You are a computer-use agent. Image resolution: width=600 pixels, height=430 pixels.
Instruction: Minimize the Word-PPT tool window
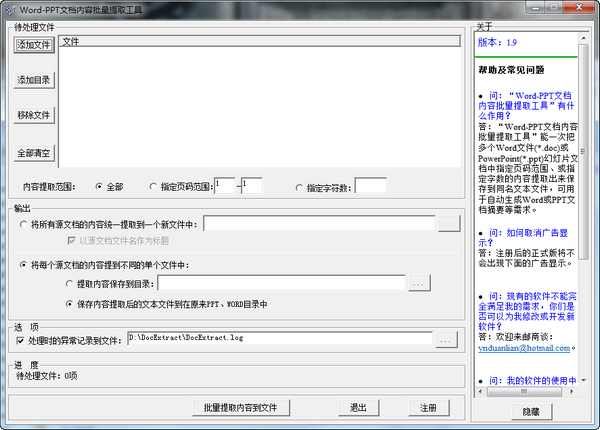[535, 8]
